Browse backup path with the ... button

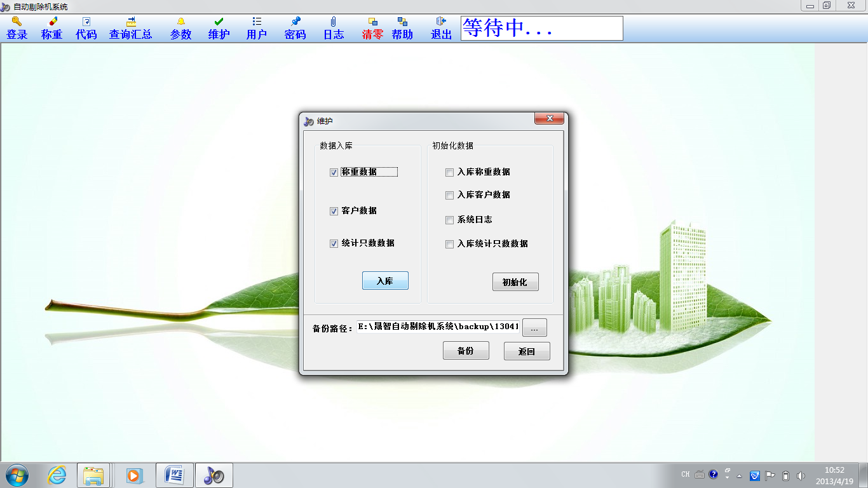click(534, 328)
